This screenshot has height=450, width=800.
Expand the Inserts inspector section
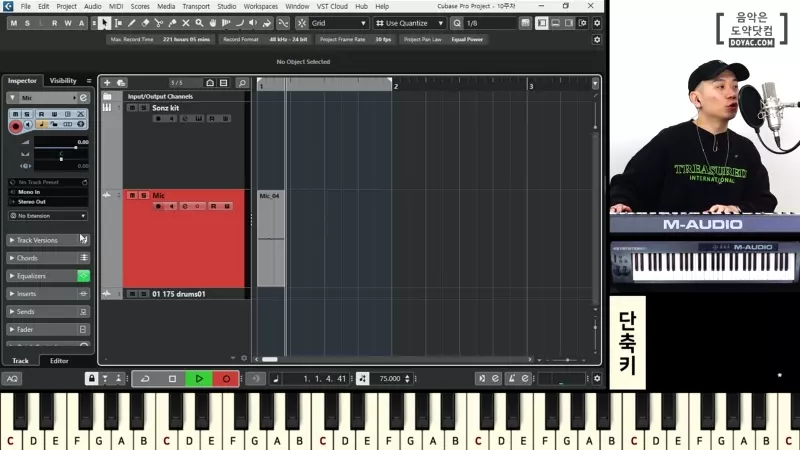[x=48, y=293]
